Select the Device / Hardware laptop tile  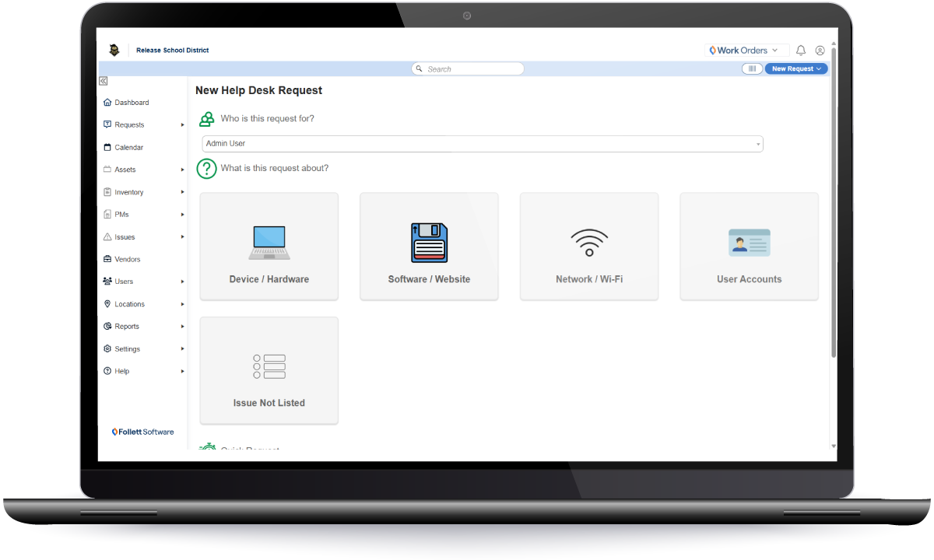click(x=269, y=247)
